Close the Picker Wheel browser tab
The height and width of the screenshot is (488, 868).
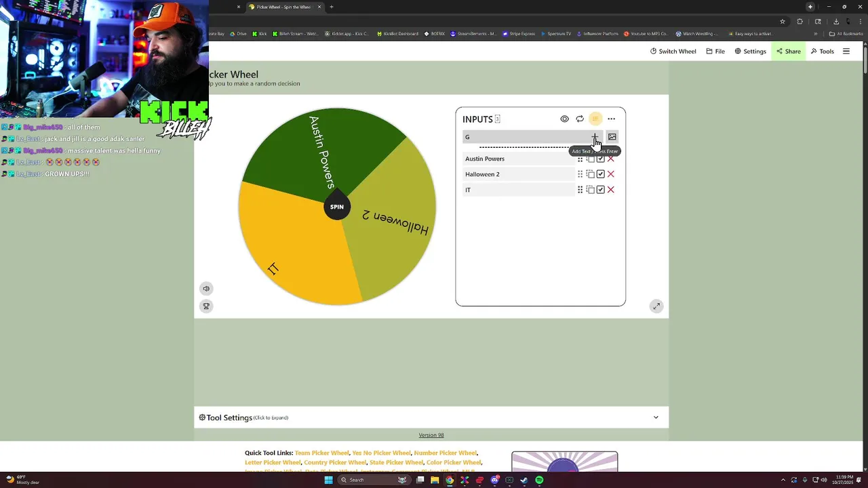point(319,7)
